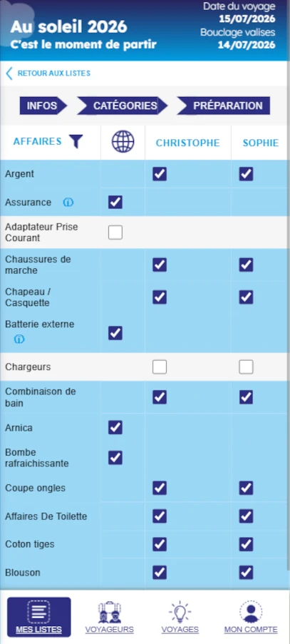Uncheck Blouson for Sophie
Viewport: 290px width, 644px height.
[x=246, y=572]
